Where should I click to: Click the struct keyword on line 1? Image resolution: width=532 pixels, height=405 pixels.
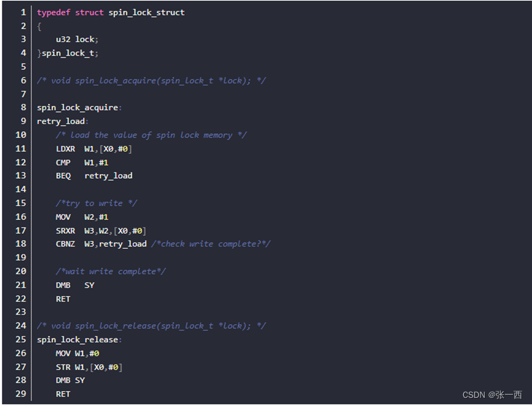point(89,13)
